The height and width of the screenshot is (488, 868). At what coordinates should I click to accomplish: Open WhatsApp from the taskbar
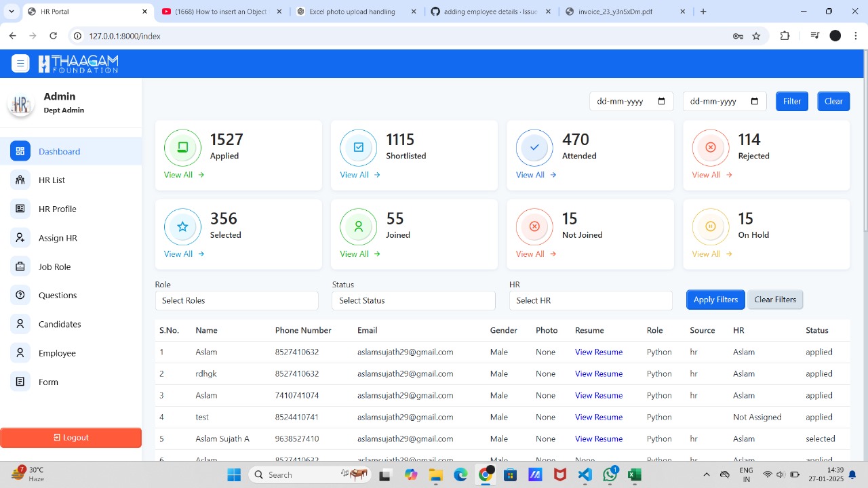click(610, 474)
